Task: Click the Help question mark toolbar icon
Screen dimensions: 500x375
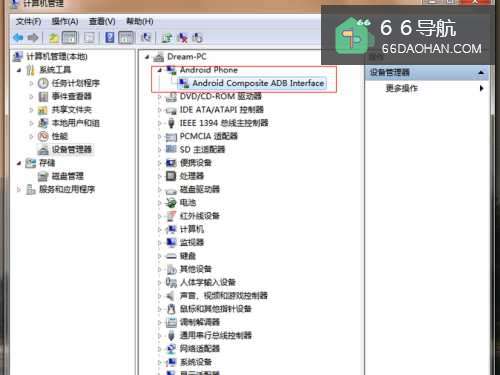Action: tap(109, 38)
